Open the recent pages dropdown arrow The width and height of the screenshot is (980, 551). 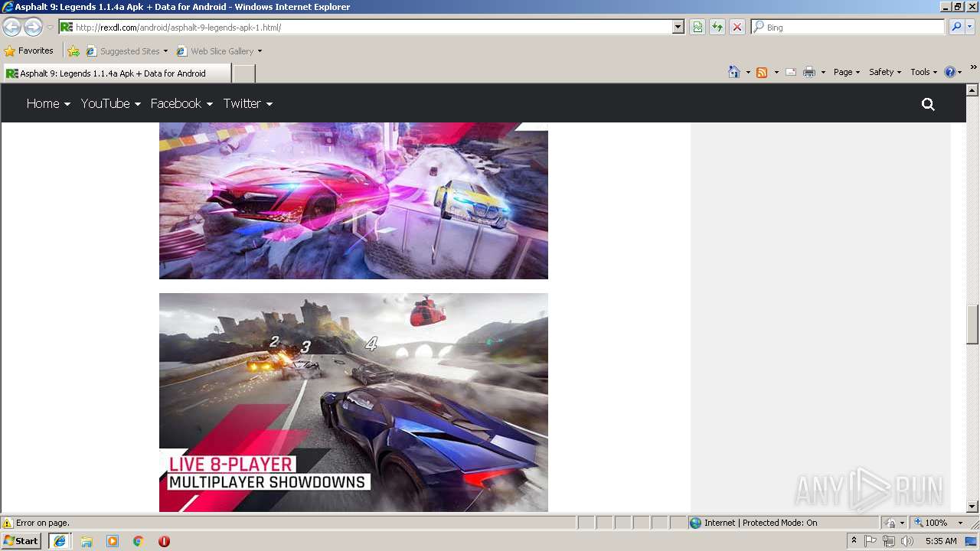tap(50, 27)
